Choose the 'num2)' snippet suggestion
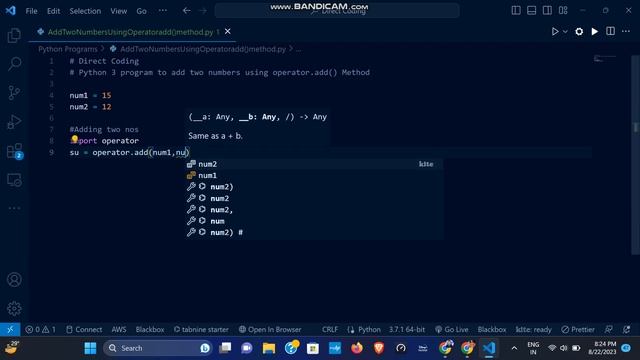 point(314,187)
